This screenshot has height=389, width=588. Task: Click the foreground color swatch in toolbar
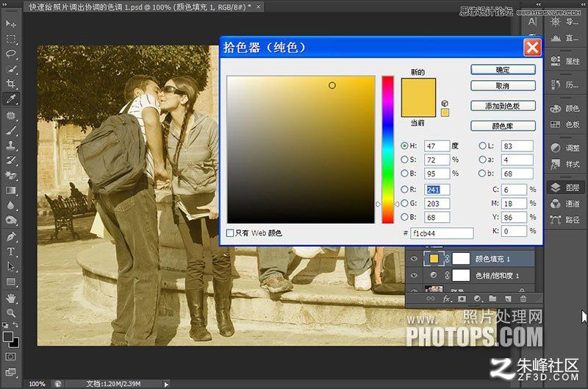(8, 337)
